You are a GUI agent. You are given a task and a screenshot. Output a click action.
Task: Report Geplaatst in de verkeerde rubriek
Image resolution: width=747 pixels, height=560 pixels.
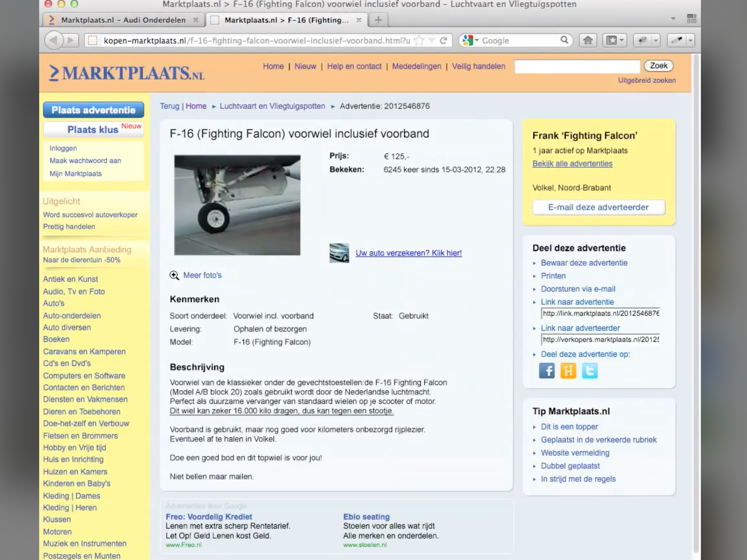click(598, 440)
